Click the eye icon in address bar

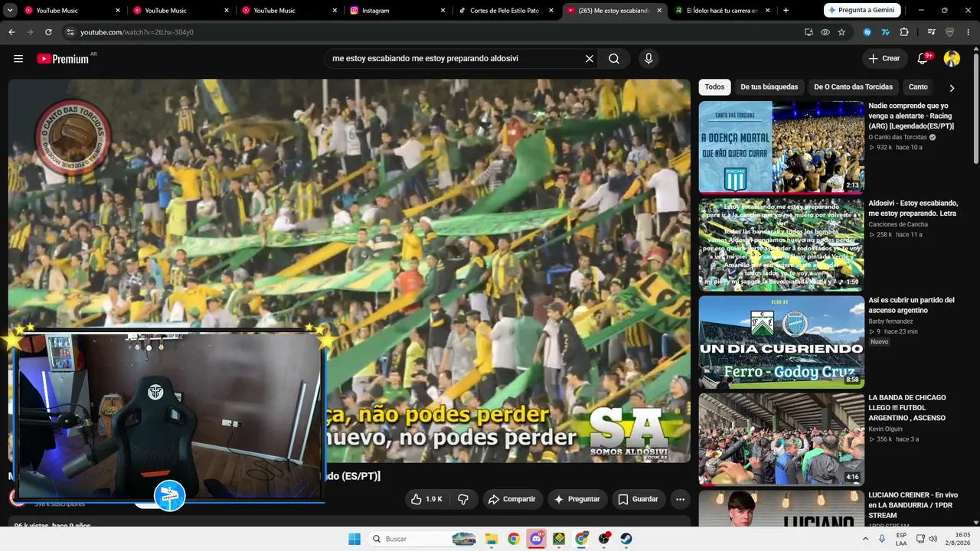point(825,32)
